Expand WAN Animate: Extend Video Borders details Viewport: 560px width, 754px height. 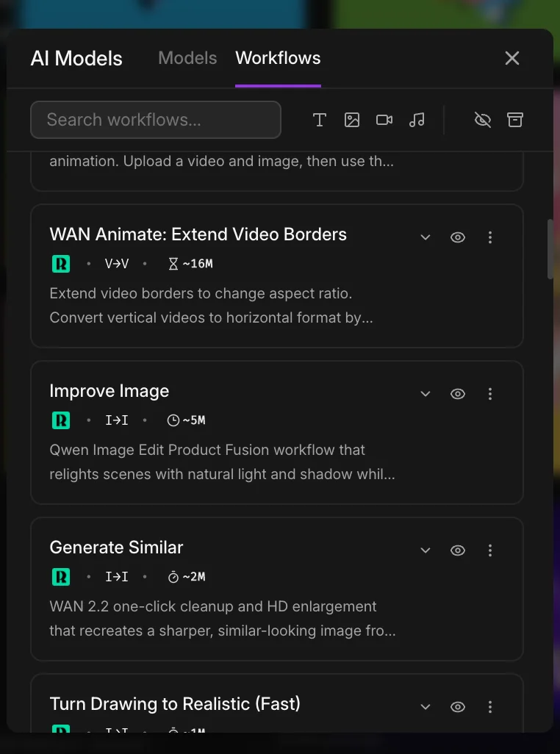[x=425, y=237]
